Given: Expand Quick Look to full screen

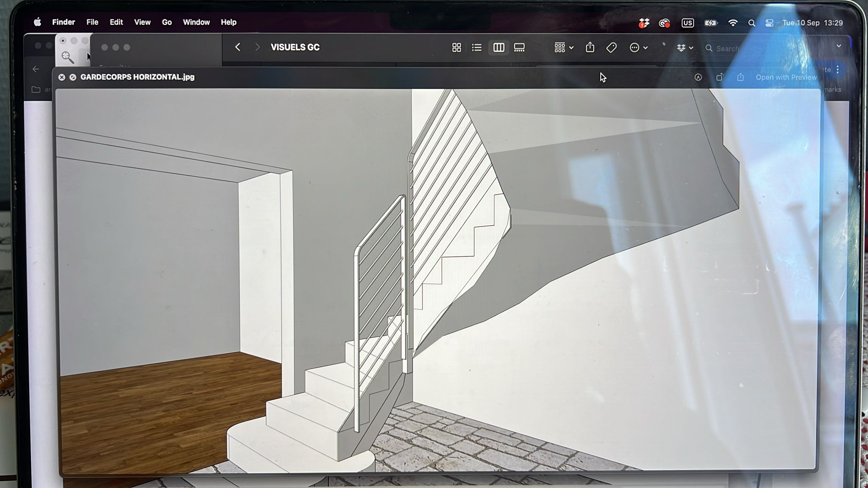Looking at the screenshot, I should click(x=73, y=77).
